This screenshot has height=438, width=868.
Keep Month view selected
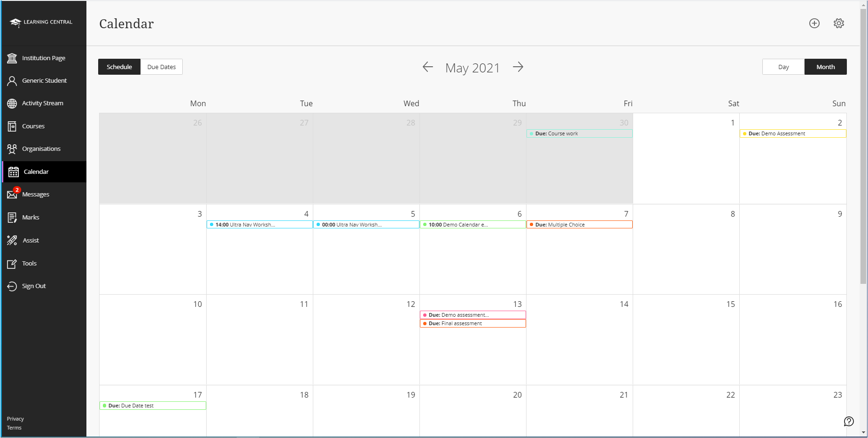tap(825, 67)
